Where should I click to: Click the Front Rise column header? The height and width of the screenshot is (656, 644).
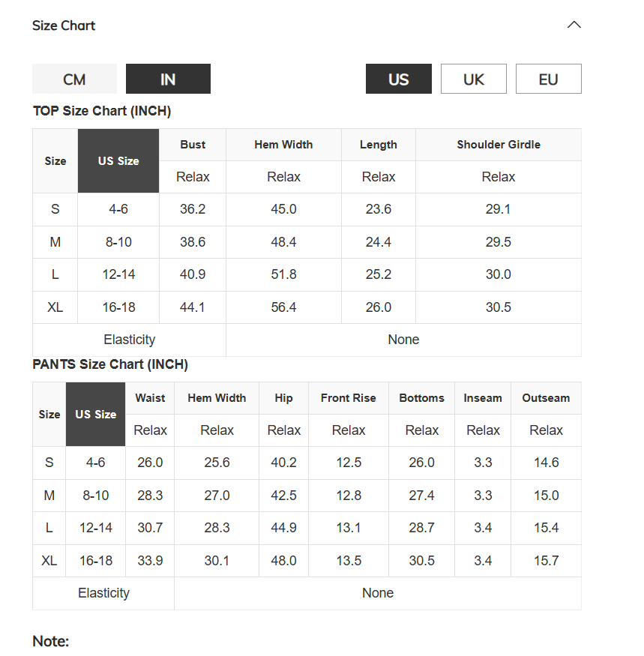point(348,398)
